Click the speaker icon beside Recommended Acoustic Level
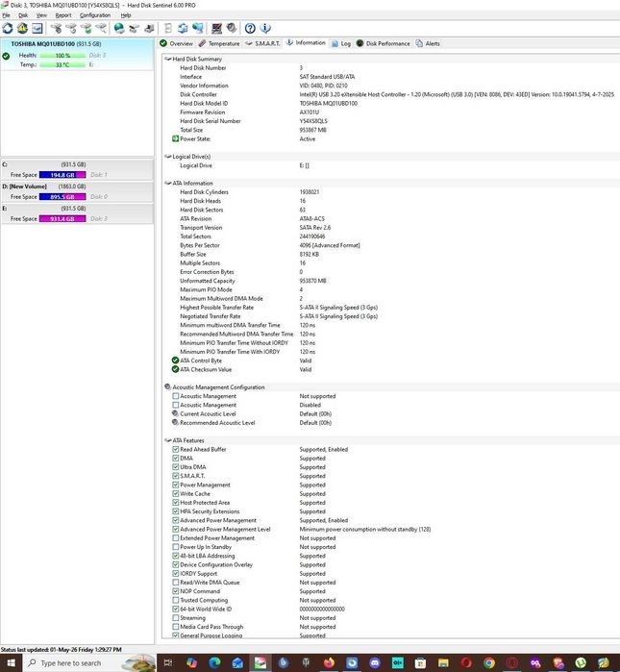Viewport: 620px width, 672px height. tap(175, 422)
